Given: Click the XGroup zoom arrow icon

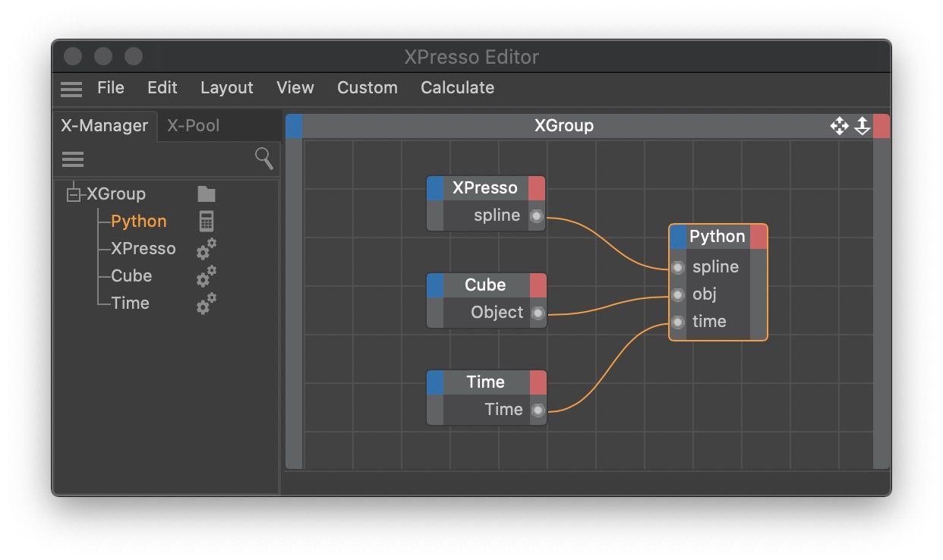Looking at the screenshot, I should (x=862, y=126).
